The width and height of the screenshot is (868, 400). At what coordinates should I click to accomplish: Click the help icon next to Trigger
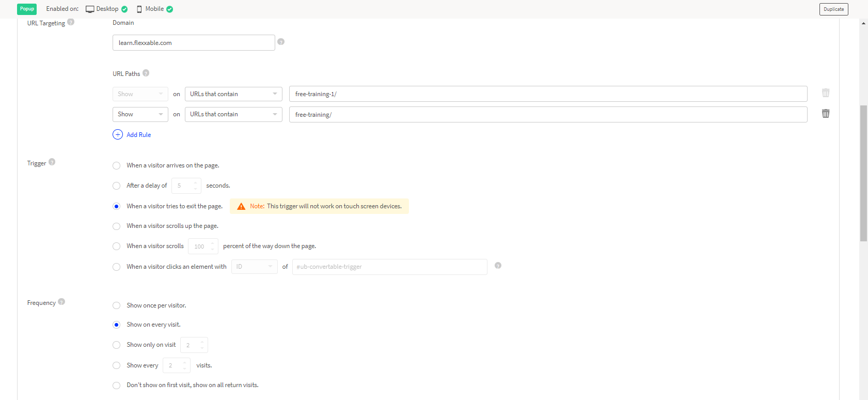click(x=52, y=162)
